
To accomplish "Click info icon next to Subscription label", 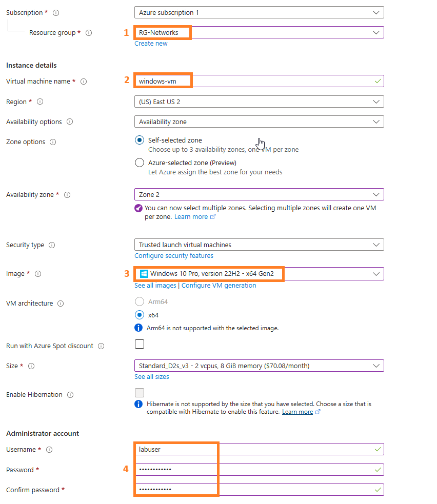I will click(56, 13).
